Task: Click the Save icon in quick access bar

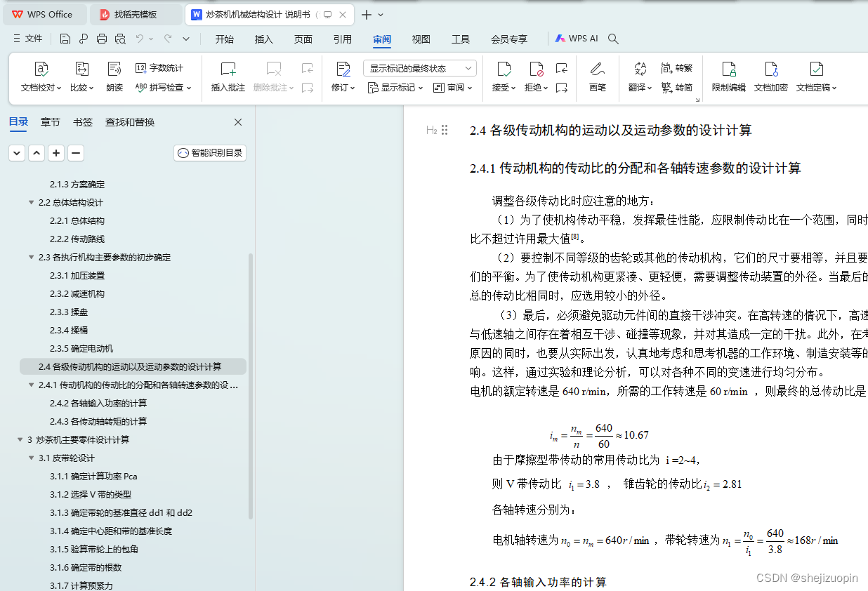Action: [65, 39]
